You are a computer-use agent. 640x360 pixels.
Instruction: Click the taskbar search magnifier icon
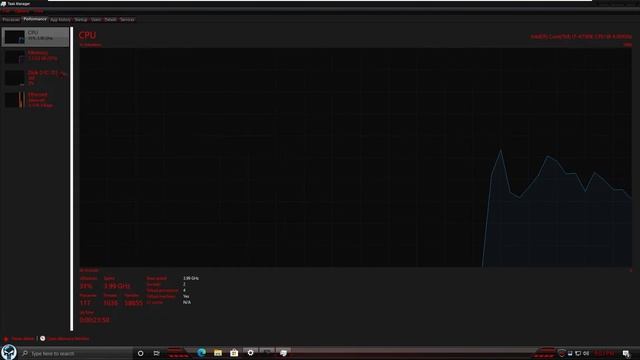click(25, 353)
